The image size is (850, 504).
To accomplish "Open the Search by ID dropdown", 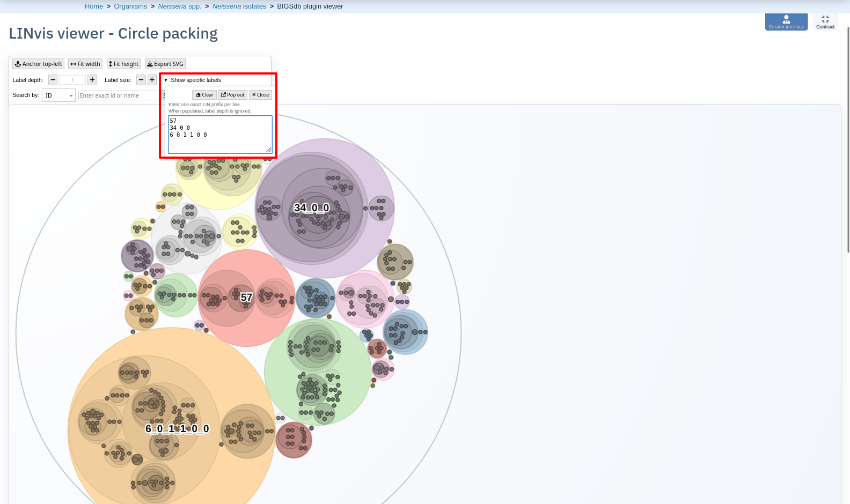I will (58, 95).
